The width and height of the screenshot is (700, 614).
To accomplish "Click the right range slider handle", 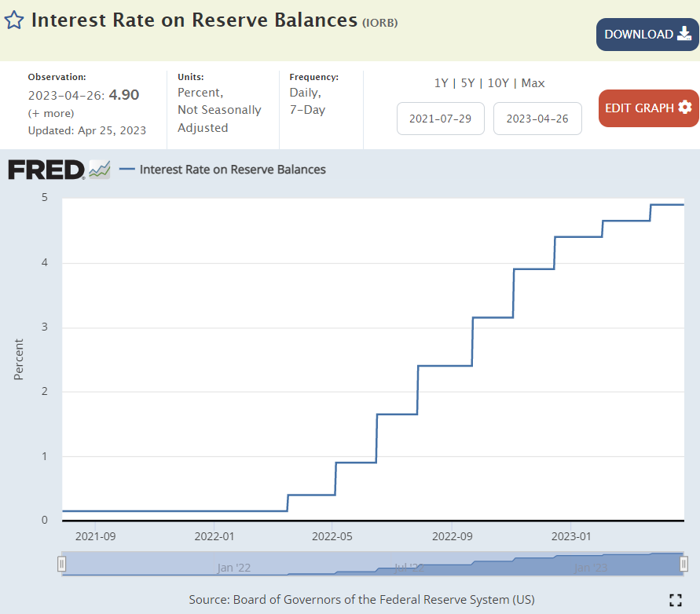I will pos(684,564).
